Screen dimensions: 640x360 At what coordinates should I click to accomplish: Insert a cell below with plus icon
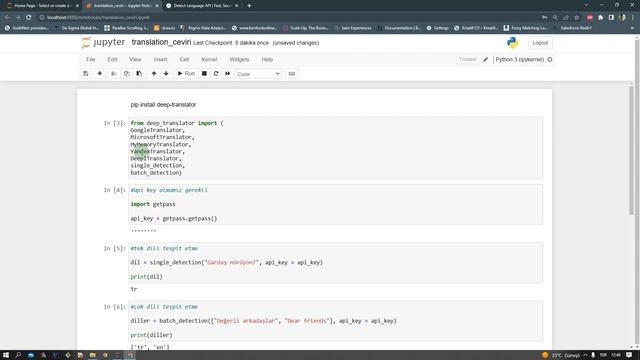tap(100, 73)
